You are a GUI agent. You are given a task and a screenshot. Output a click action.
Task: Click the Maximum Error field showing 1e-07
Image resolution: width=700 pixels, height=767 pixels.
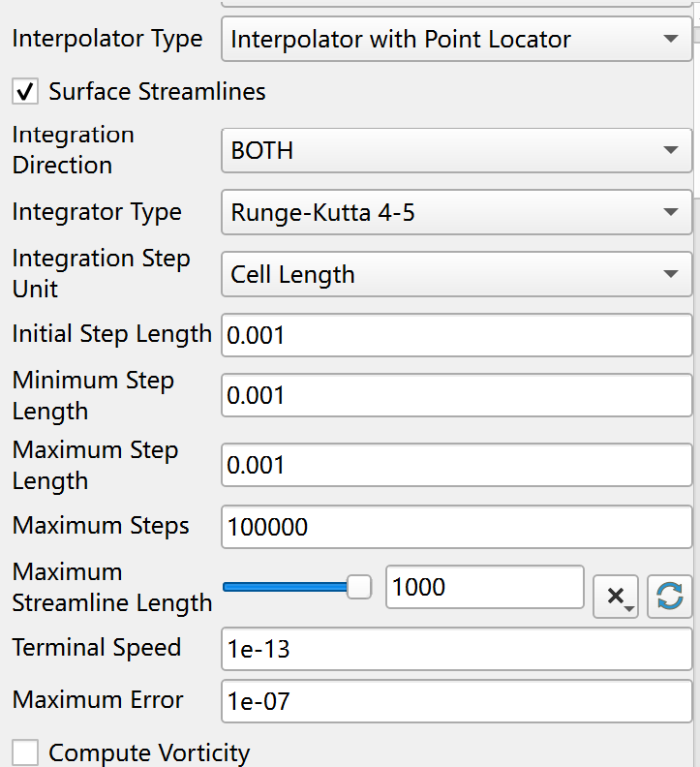456,700
